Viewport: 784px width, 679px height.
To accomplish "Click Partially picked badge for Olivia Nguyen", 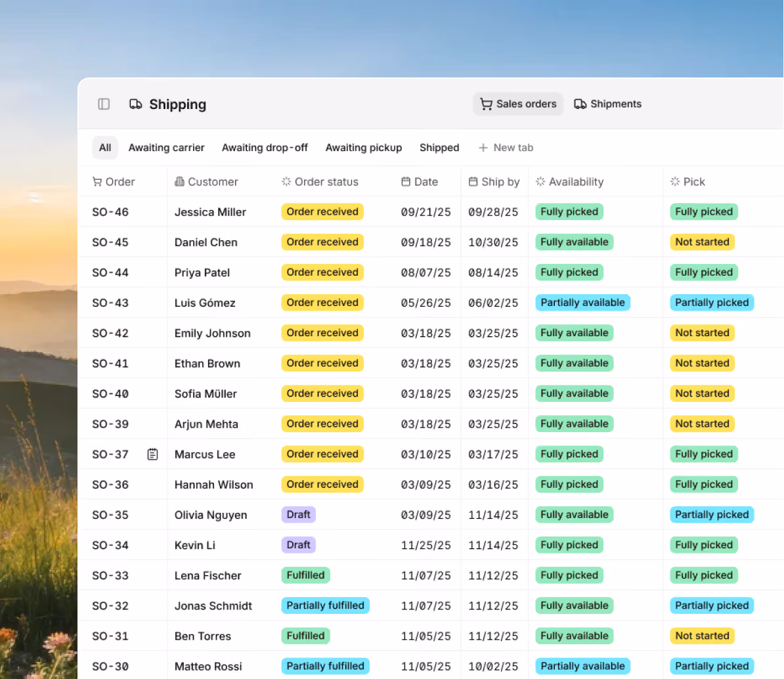I will coord(712,514).
